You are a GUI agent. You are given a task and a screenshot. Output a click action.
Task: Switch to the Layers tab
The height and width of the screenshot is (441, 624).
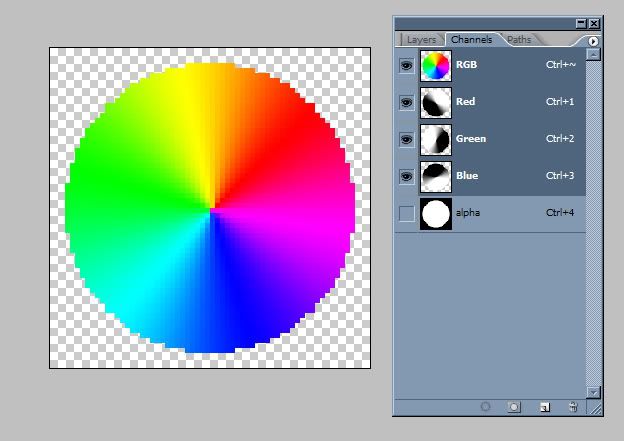tap(421, 40)
